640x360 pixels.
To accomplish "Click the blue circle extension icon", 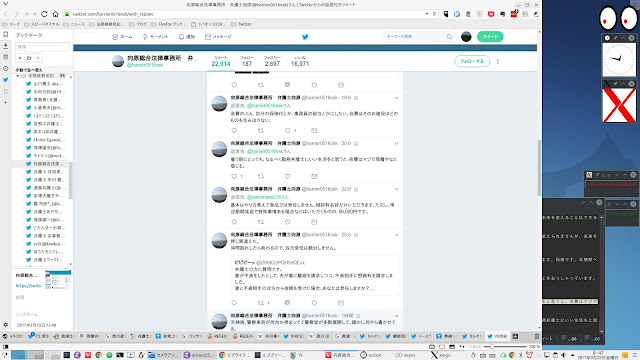I will [x=457, y=14].
